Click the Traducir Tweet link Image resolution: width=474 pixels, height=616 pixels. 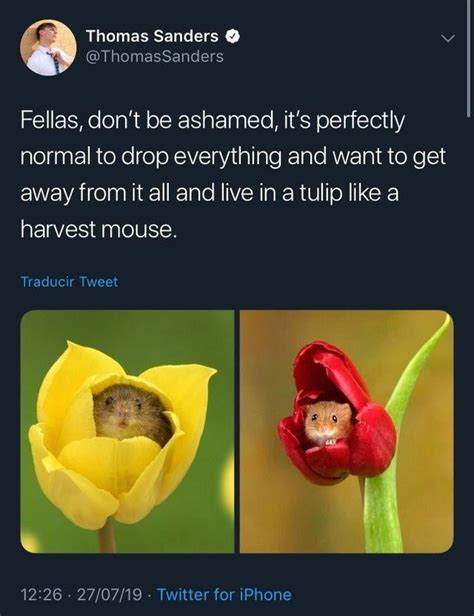[x=69, y=281]
